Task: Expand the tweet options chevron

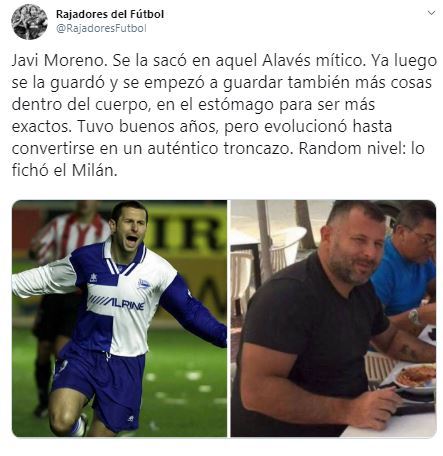Action: [431, 13]
